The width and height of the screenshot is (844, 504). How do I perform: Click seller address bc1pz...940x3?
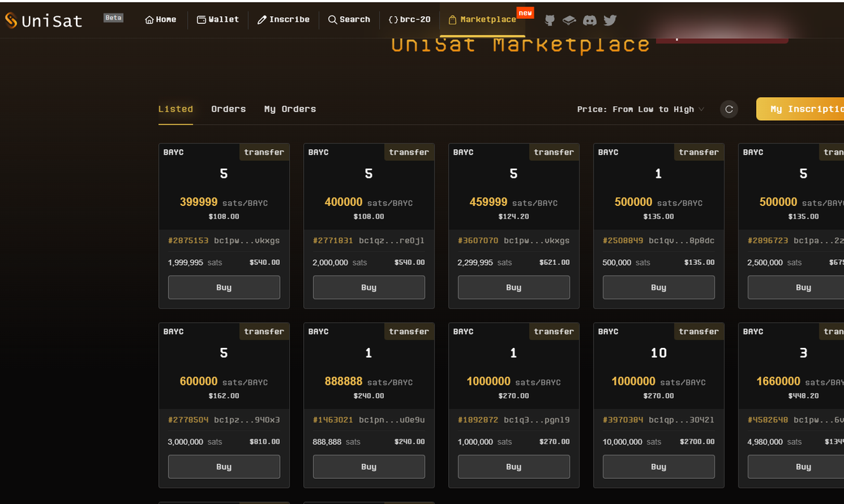tap(247, 420)
